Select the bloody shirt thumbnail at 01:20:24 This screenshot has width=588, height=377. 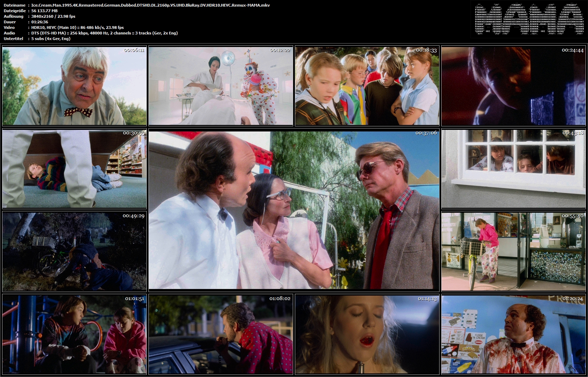click(x=513, y=335)
